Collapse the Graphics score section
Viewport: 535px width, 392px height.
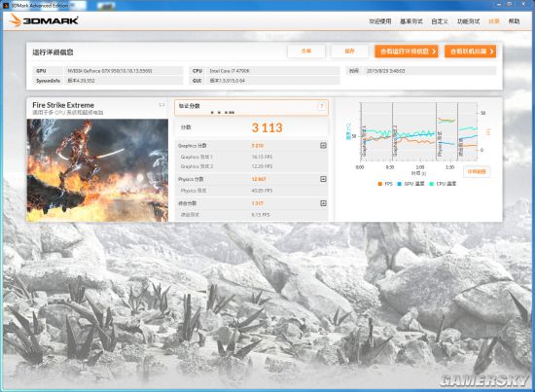(323, 145)
